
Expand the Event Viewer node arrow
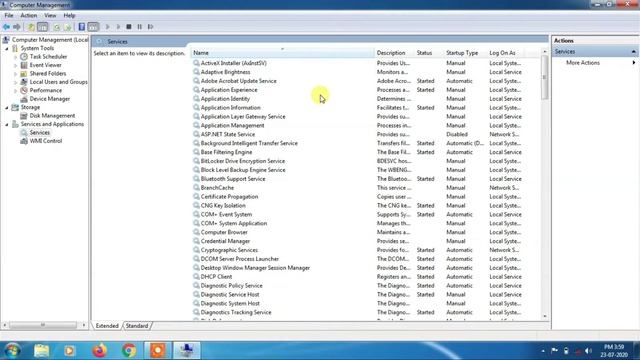16,65
